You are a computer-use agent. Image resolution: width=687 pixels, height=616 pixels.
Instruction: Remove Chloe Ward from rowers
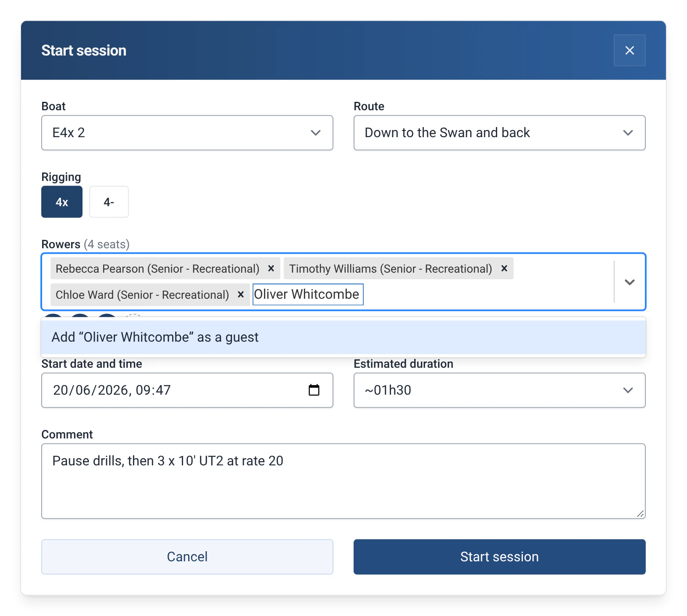pyautogui.click(x=241, y=295)
